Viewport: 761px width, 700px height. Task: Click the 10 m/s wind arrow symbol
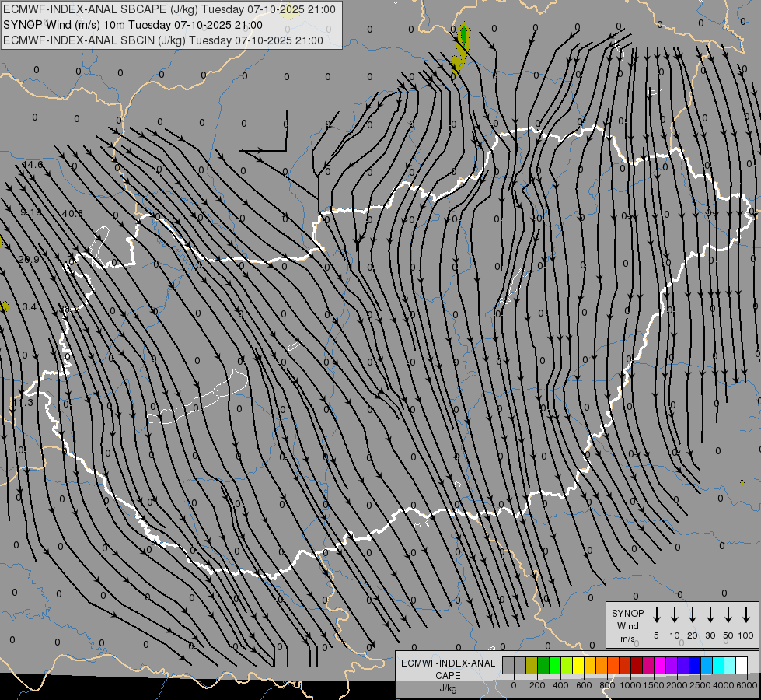pos(675,615)
